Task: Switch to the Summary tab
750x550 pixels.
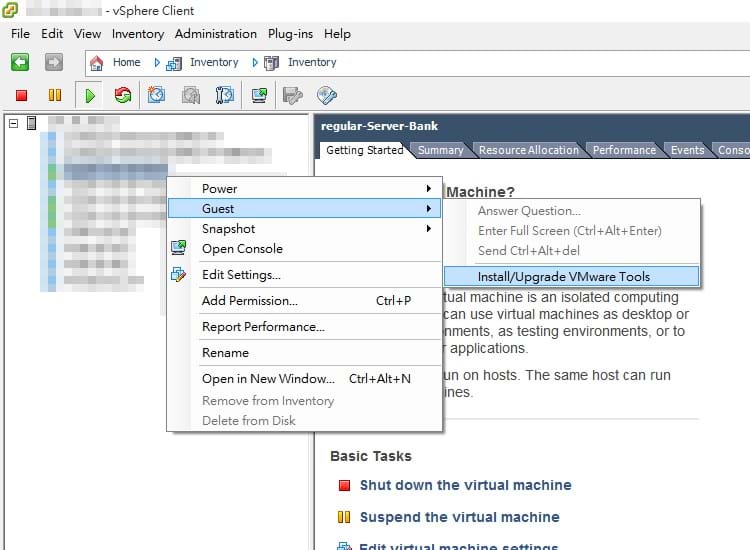Action: [441, 150]
